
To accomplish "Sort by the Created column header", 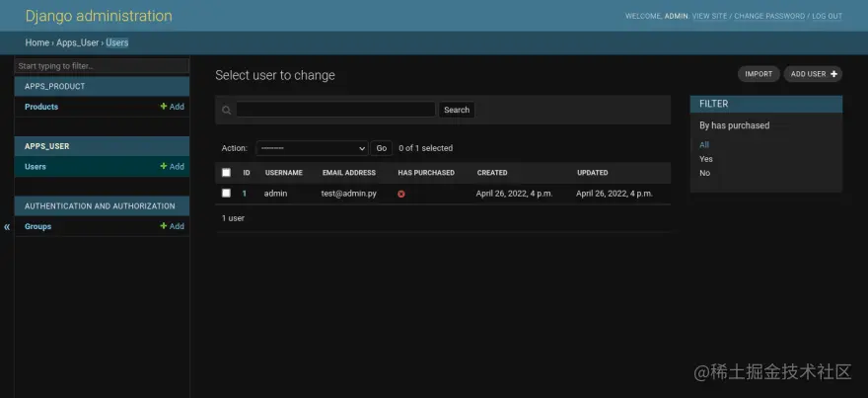I will pos(492,173).
